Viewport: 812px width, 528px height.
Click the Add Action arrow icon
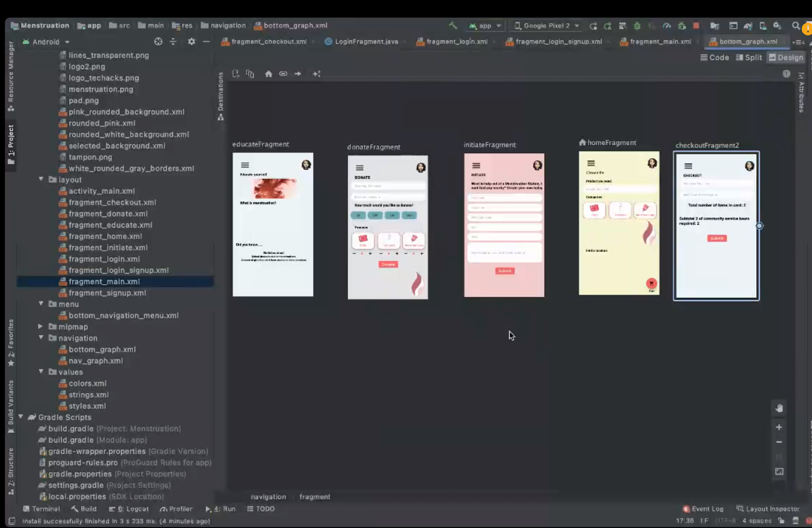click(298, 74)
